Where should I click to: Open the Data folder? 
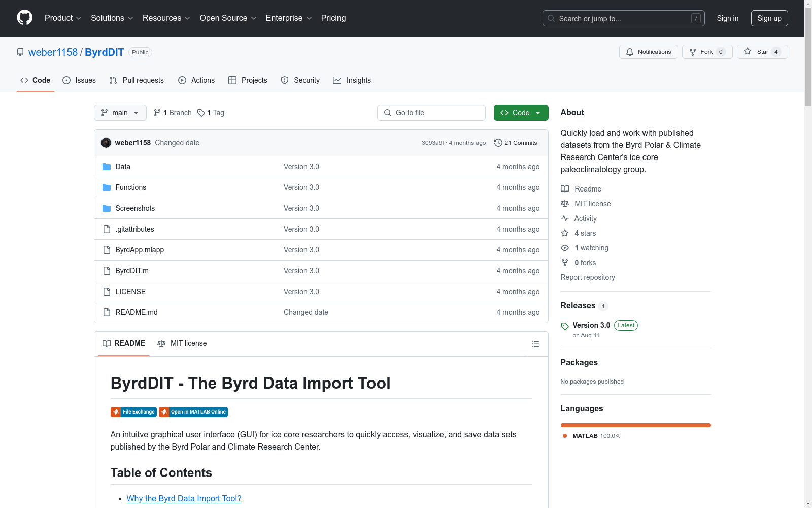[123, 167]
